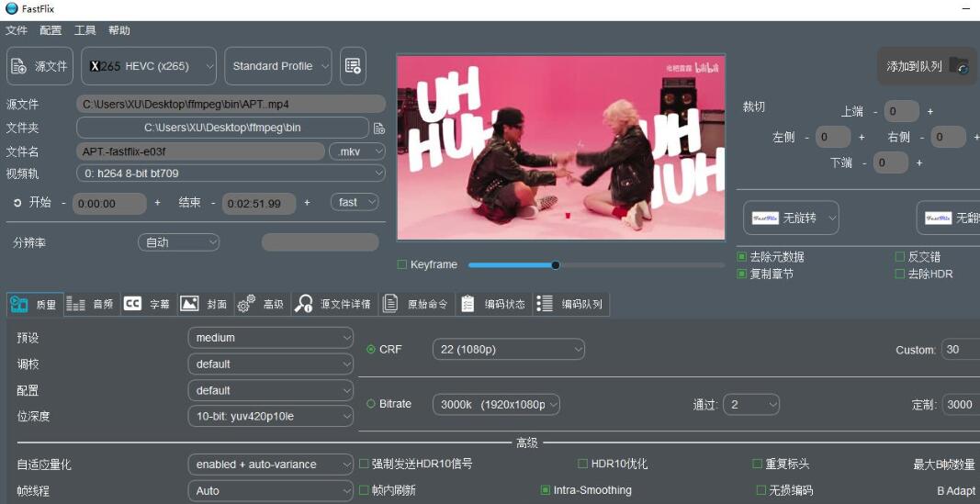This screenshot has width=980, height=504.
Task: Increase the bottom crop with plus
Action: click(x=918, y=163)
